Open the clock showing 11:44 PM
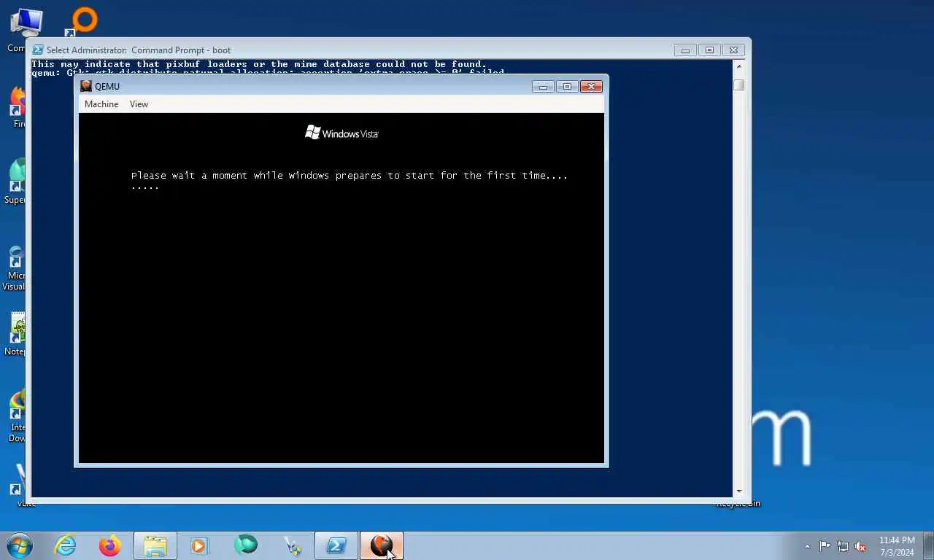Viewport: 934px width, 560px height. (897, 546)
